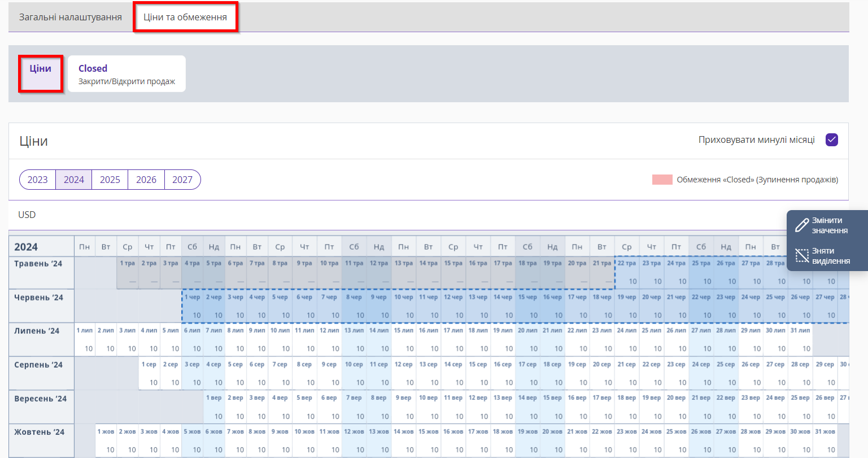This screenshot has height=458, width=868.
Task: Open the Closed Закрити/Відкрити продаж sub-tab
Action: tap(127, 73)
